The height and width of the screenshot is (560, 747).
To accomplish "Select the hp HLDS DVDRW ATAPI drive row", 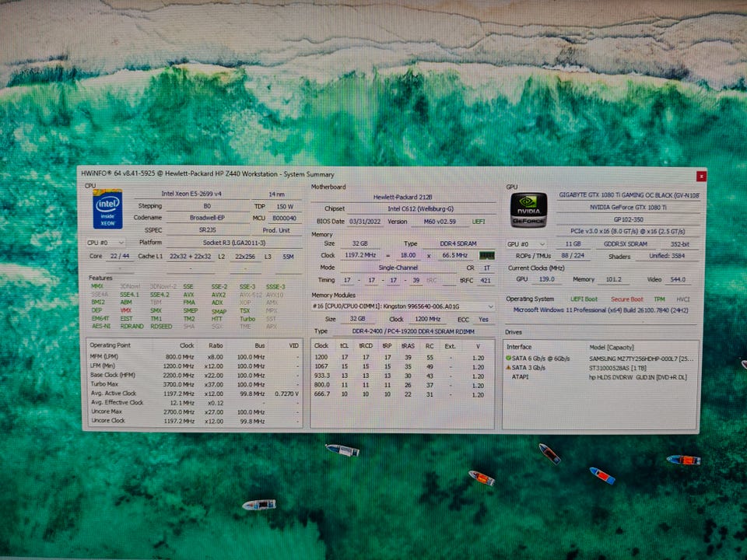I will [x=601, y=377].
